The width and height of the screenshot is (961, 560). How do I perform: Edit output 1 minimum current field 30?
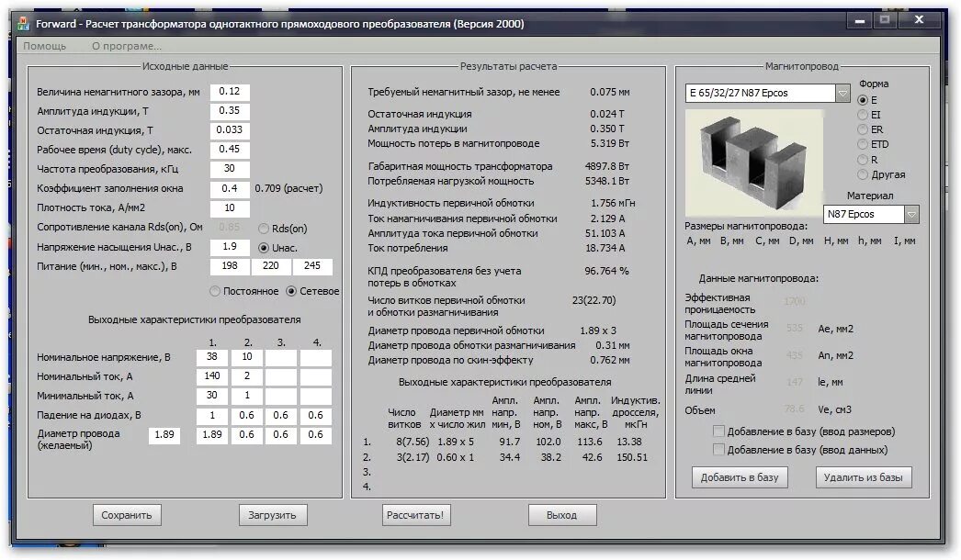click(212, 396)
